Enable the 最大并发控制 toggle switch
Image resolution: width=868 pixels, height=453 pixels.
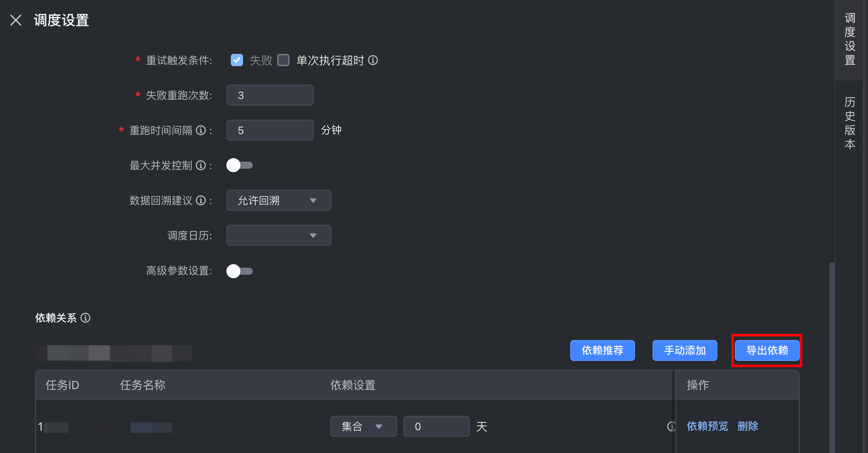tap(239, 165)
